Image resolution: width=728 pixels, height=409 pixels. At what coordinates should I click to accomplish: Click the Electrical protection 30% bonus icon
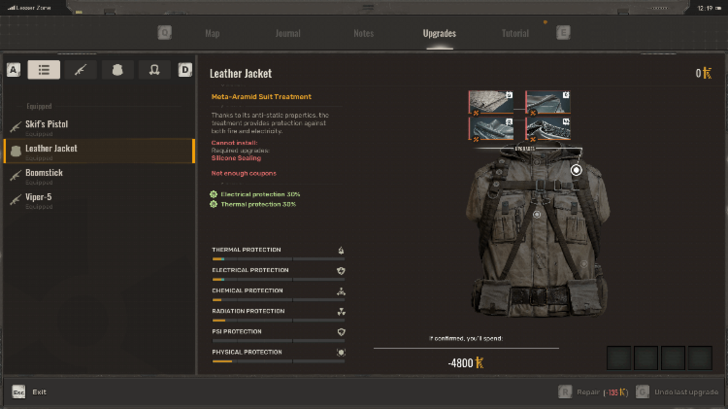click(214, 194)
